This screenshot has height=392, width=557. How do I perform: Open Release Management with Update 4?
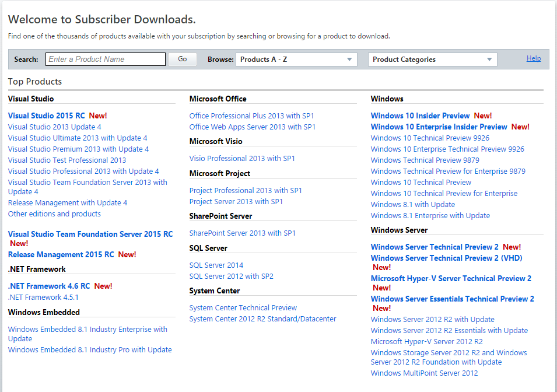(68, 202)
